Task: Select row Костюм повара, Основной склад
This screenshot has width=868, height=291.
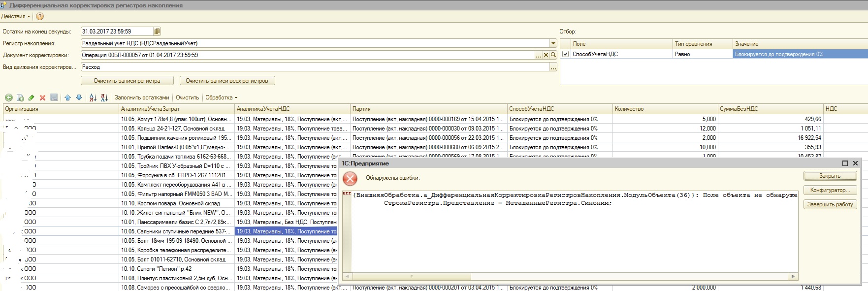Action: (177, 203)
